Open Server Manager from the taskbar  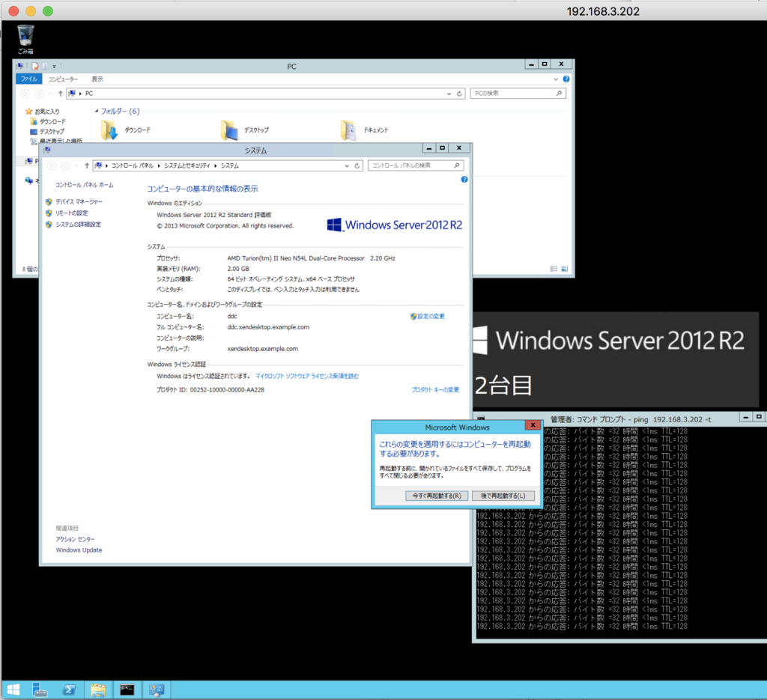[40, 690]
